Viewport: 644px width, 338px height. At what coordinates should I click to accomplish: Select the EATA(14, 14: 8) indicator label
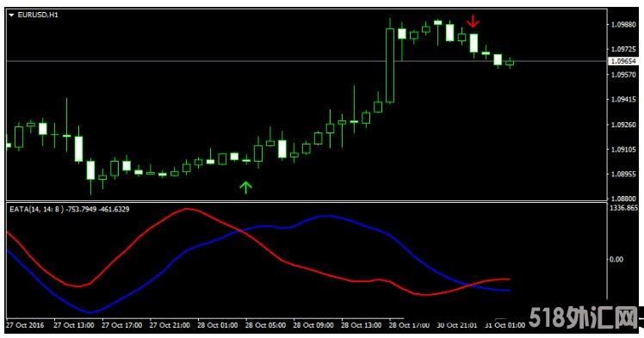coord(36,209)
